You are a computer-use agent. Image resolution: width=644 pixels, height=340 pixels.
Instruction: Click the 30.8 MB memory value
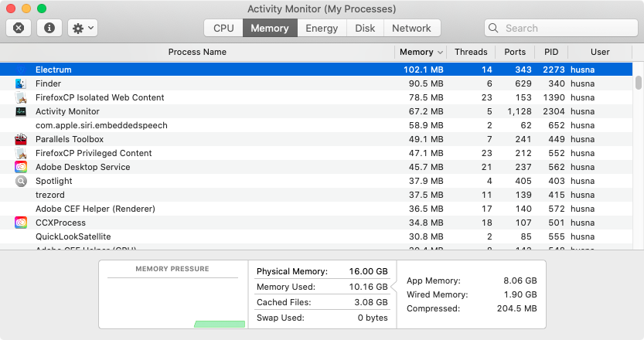click(426, 236)
